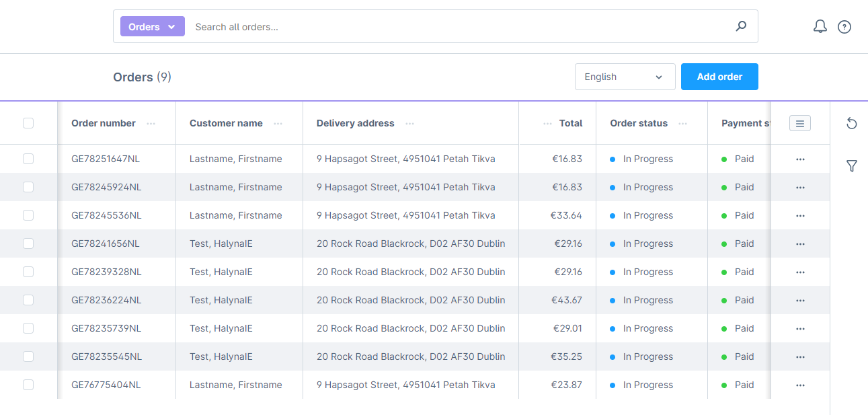Check the checkbox for order GE78245924NL

coord(28,187)
